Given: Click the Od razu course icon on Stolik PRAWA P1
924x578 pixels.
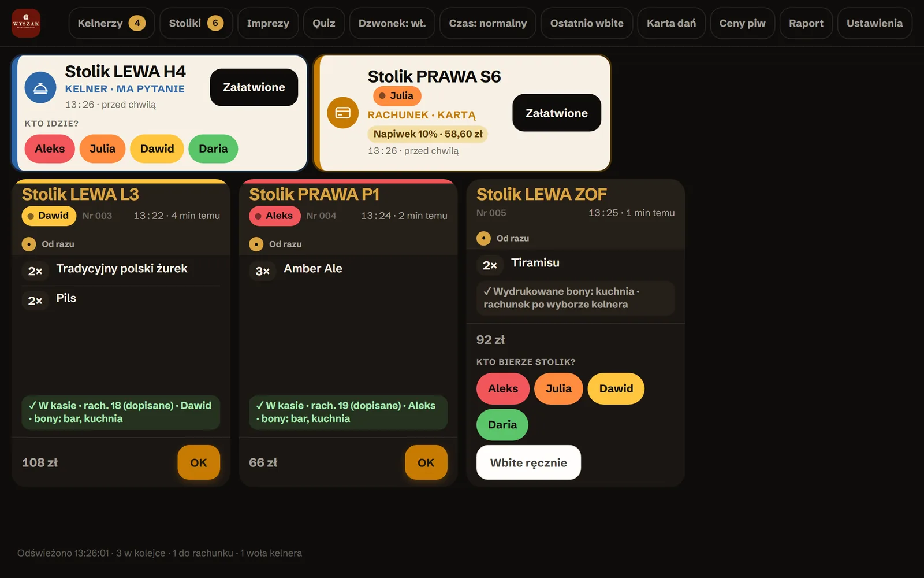Looking at the screenshot, I should [x=256, y=244].
